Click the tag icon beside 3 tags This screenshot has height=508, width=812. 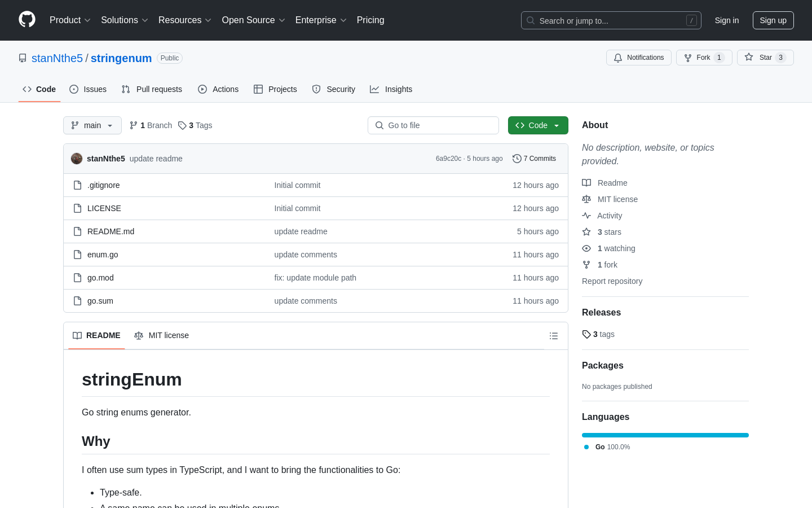click(x=586, y=334)
